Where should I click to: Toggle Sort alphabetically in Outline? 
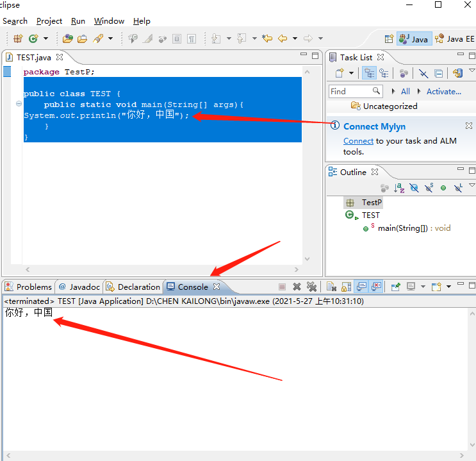[x=399, y=188]
